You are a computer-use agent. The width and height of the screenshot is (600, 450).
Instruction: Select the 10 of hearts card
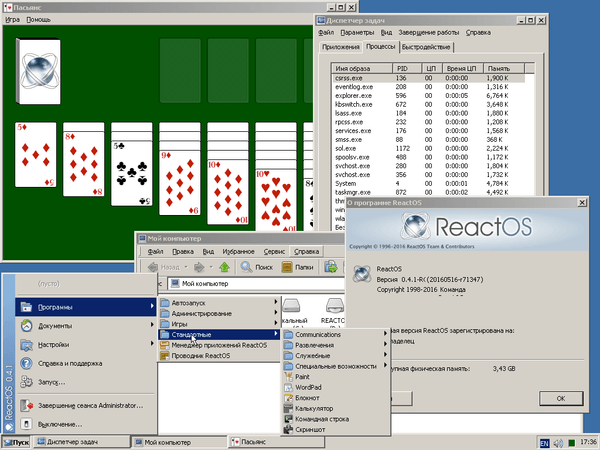[x=276, y=201]
